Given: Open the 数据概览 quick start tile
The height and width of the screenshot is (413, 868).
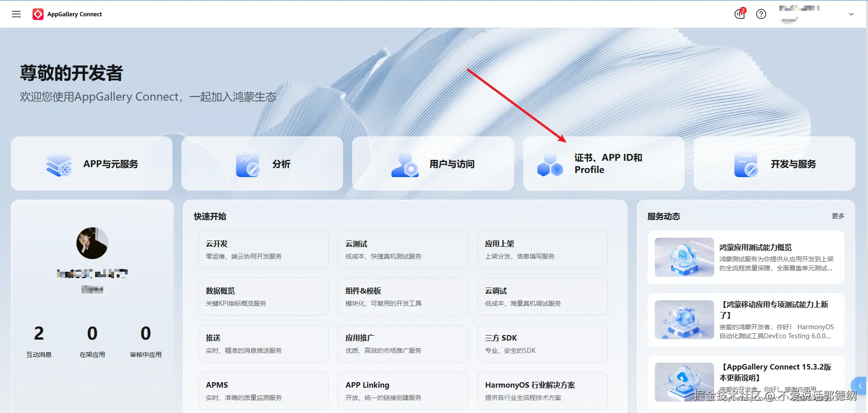Looking at the screenshot, I should (263, 297).
